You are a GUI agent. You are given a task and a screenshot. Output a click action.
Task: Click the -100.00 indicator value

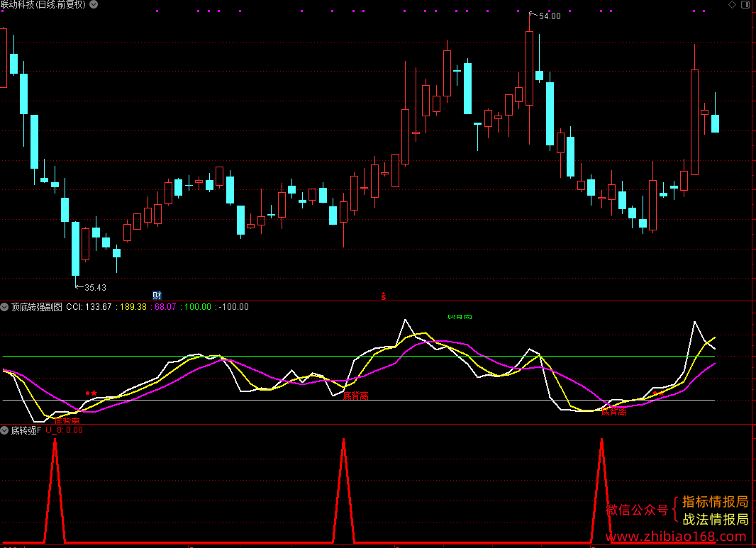(x=234, y=307)
